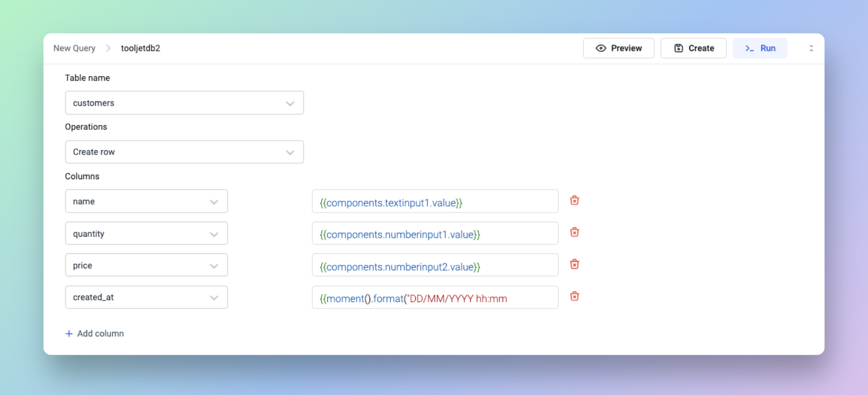Click the tooljetdb2 query name
868x395 pixels.
[x=140, y=48]
